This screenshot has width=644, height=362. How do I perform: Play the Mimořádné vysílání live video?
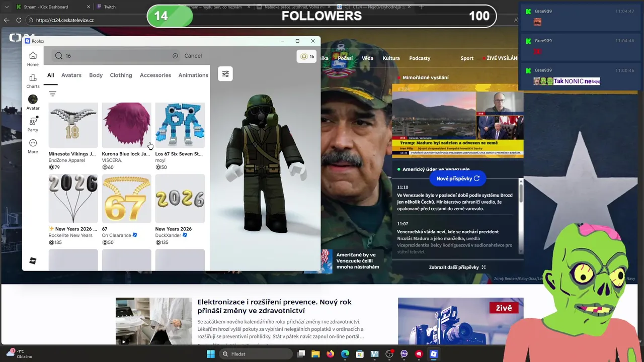458,121
